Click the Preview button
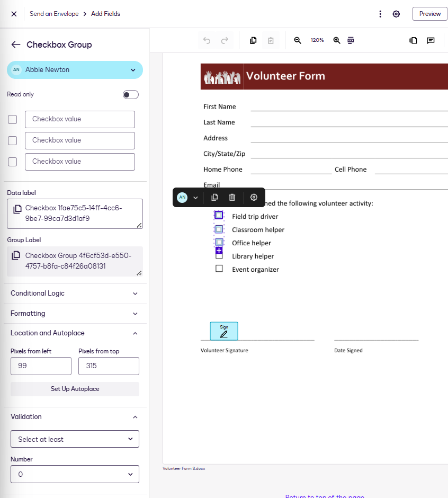 click(429, 14)
